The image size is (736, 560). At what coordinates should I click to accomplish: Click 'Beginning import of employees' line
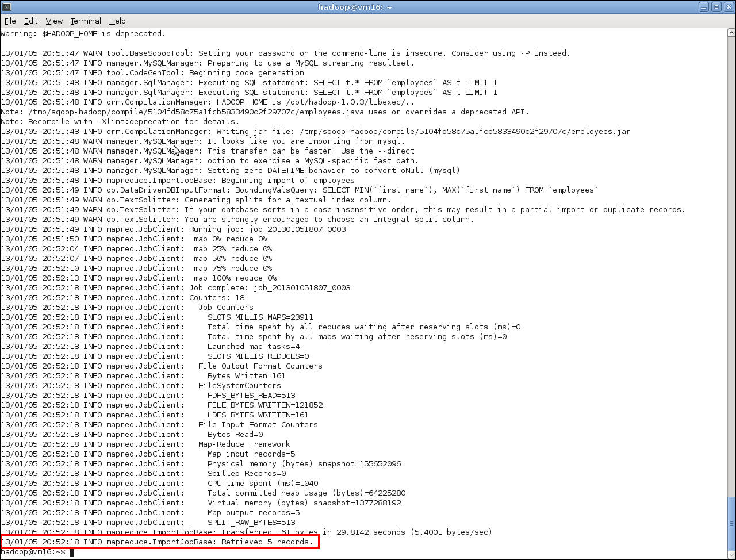[x=178, y=181]
